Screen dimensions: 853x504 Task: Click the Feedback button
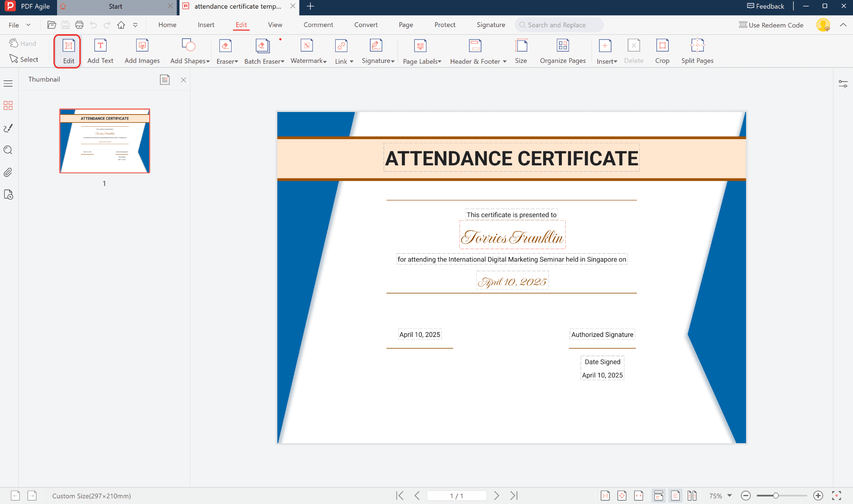(x=765, y=6)
